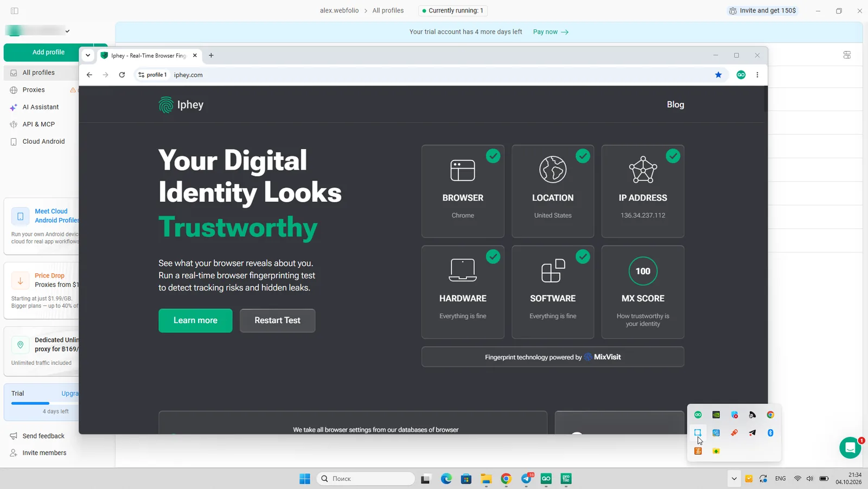Click the MixVisit fingerprint technology banner

point(553,357)
